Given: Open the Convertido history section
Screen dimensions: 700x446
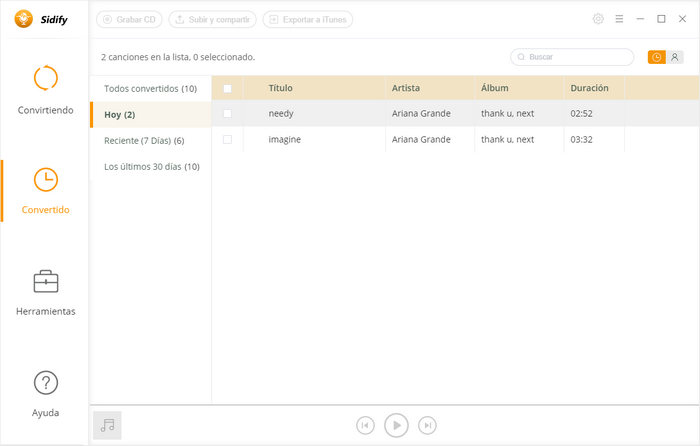Looking at the screenshot, I should click(46, 191).
